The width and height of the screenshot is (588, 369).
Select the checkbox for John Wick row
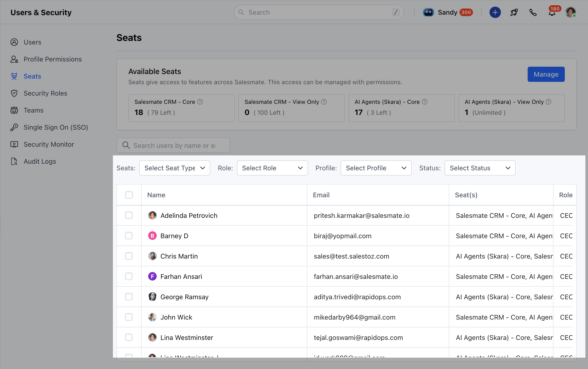tap(129, 317)
